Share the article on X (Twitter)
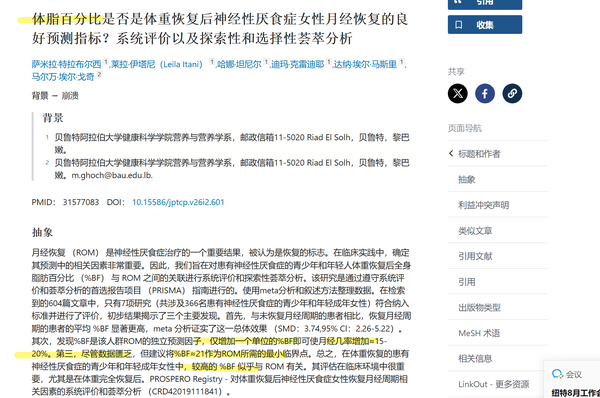600x398 pixels. pos(458,93)
